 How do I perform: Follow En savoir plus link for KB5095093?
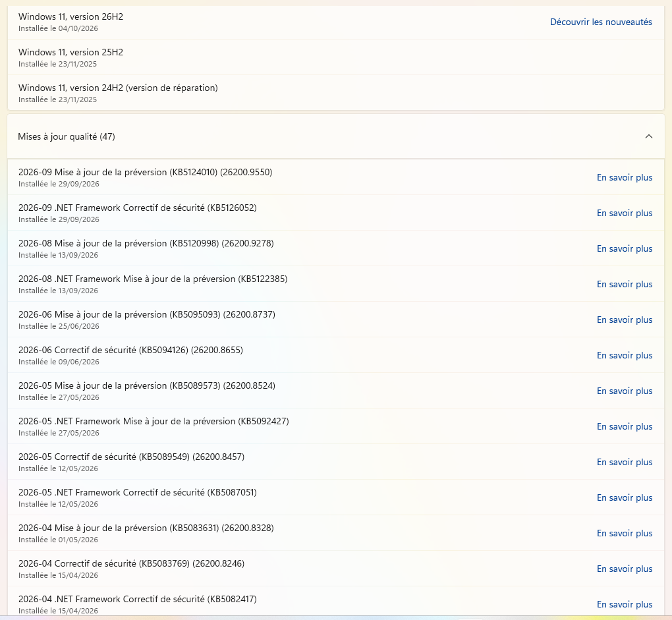pos(625,320)
